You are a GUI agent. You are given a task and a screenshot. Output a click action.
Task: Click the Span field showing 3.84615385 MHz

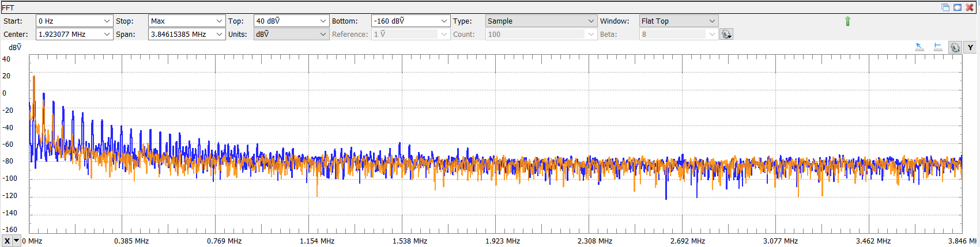[182, 35]
